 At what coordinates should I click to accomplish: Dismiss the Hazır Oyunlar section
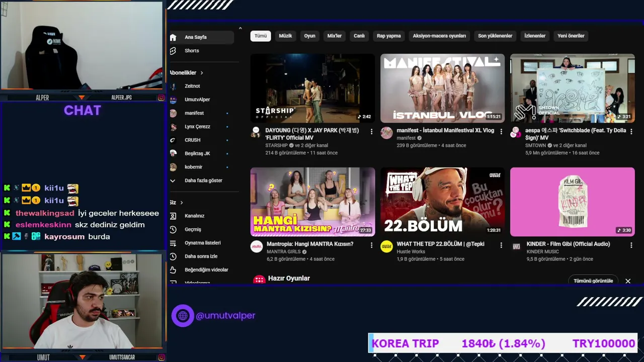pos(628,281)
